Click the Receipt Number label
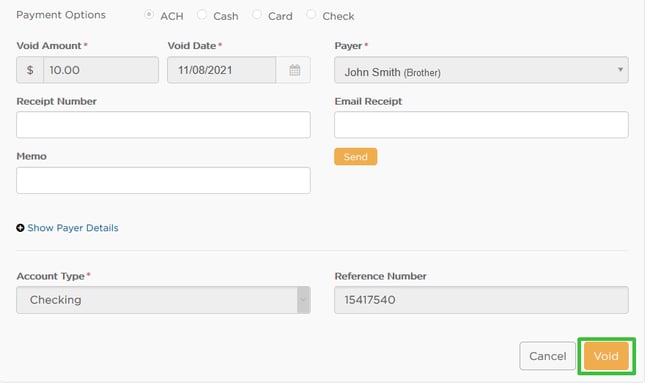650x387 pixels. coord(56,101)
